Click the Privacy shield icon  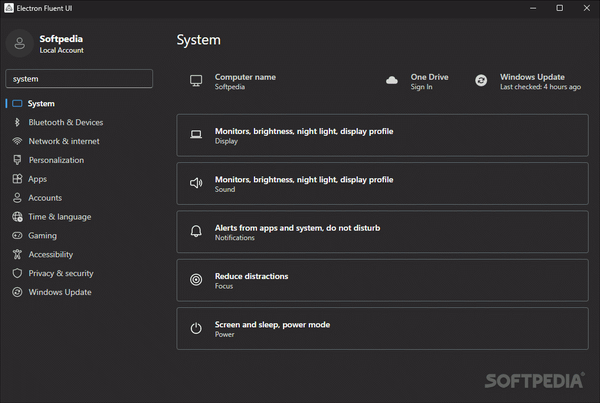(17, 273)
